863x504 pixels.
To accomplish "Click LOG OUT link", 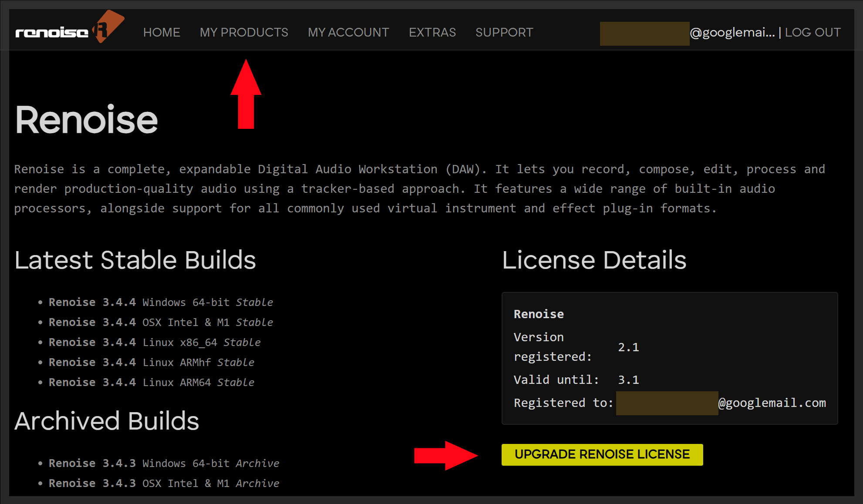I will 813,33.
